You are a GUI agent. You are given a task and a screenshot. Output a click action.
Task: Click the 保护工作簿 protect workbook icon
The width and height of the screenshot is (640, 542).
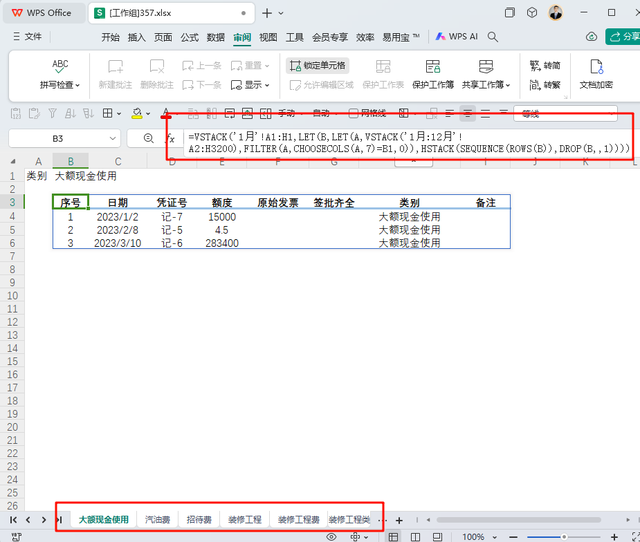click(x=433, y=66)
